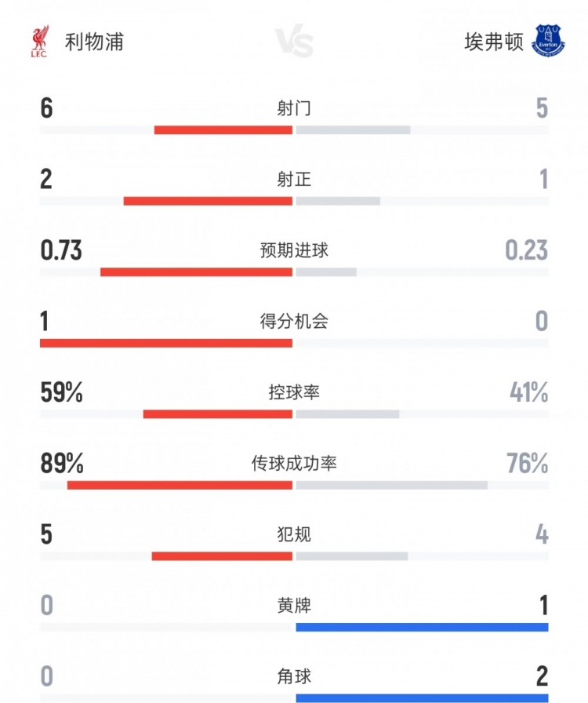Click Liverpool's red 传球成功率 bar
Viewport: 588px width, 703px height.
coord(180,485)
